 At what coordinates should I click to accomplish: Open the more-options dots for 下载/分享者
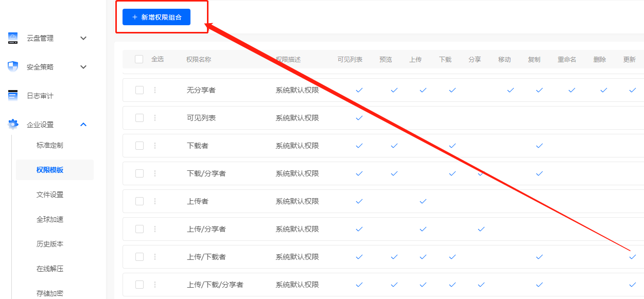click(155, 173)
